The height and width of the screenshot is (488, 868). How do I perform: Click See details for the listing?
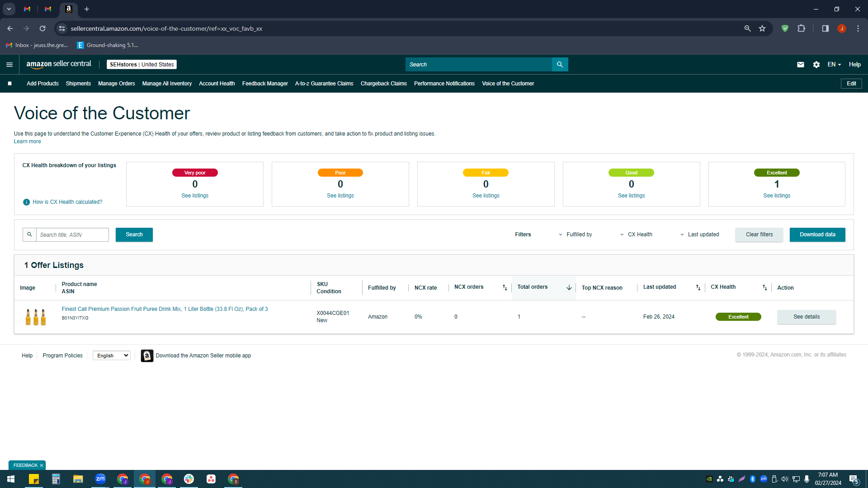click(x=807, y=317)
